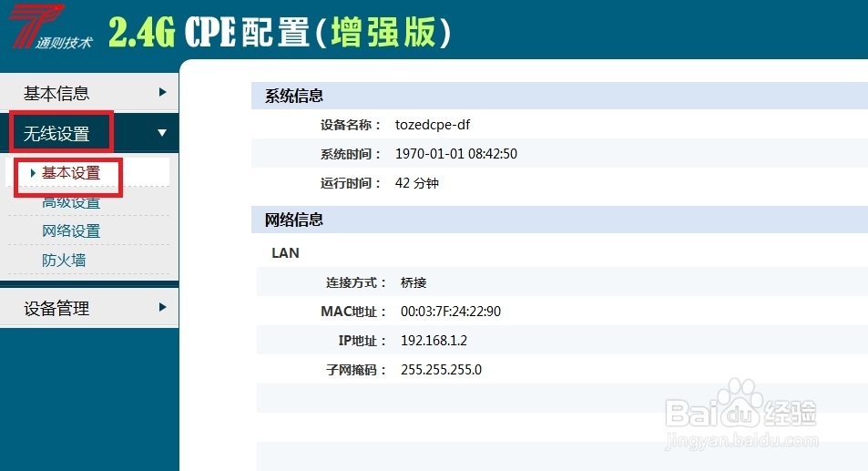The width and height of the screenshot is (868, 471).
Task: Click system time 1970-01-01 08:42:50
Action: 456,154
